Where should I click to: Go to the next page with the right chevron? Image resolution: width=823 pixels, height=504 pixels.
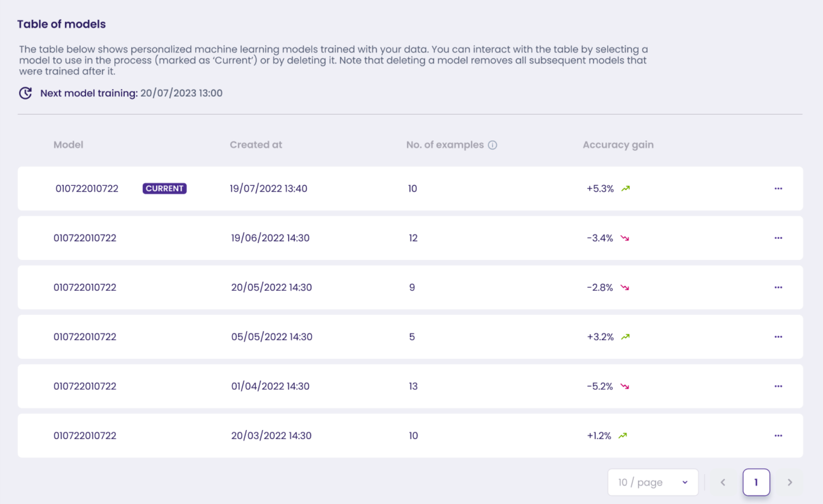click(x=790, y=482)
